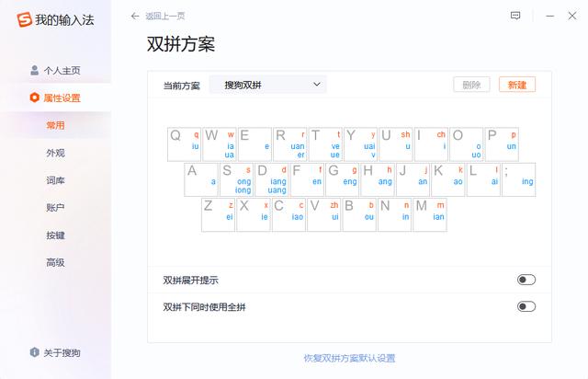Click the Q key mapped to iu
Viewport: 588px width, 379px height.
click(x=184, y=144)
